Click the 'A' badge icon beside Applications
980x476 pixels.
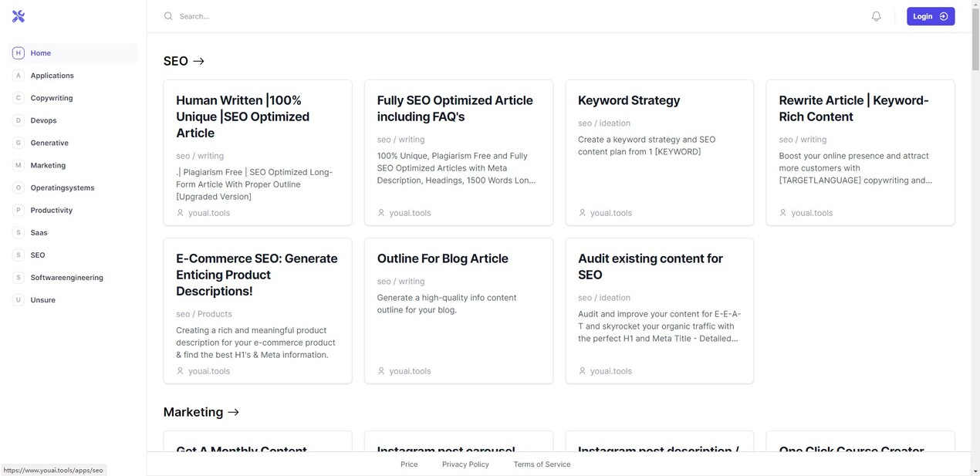coord(19,76)
